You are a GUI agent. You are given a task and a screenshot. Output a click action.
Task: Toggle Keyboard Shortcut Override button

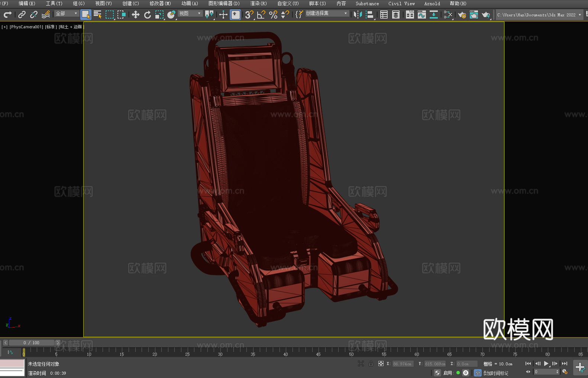pyautogui.click(x=235, y=14)
